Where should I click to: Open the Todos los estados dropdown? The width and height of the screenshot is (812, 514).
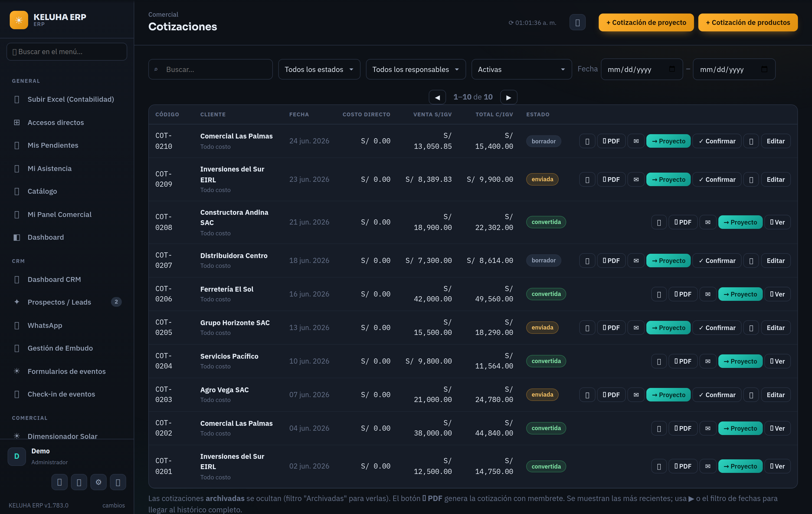[319, 70]
